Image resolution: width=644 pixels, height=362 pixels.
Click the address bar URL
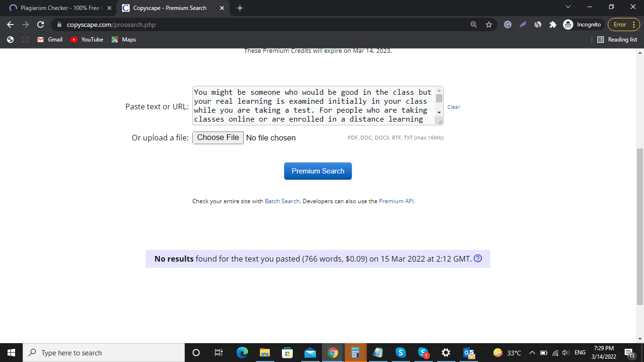coord(111,25)
